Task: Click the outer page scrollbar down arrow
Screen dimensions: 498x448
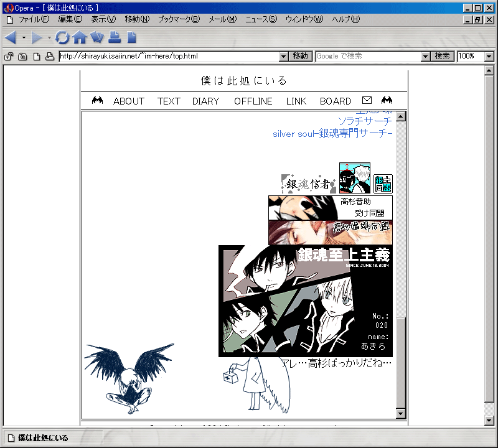Action: tap(489, 421)
